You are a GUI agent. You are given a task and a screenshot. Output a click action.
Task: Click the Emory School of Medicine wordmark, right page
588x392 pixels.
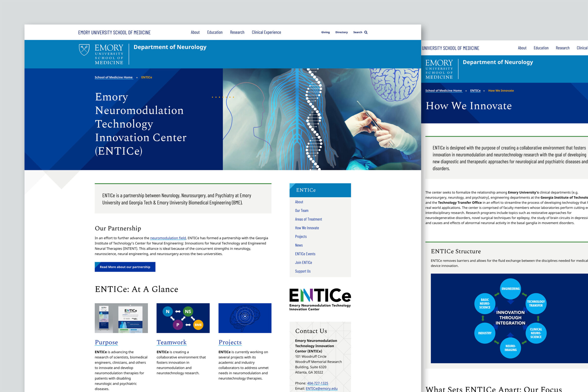click(x=439, y=69)
